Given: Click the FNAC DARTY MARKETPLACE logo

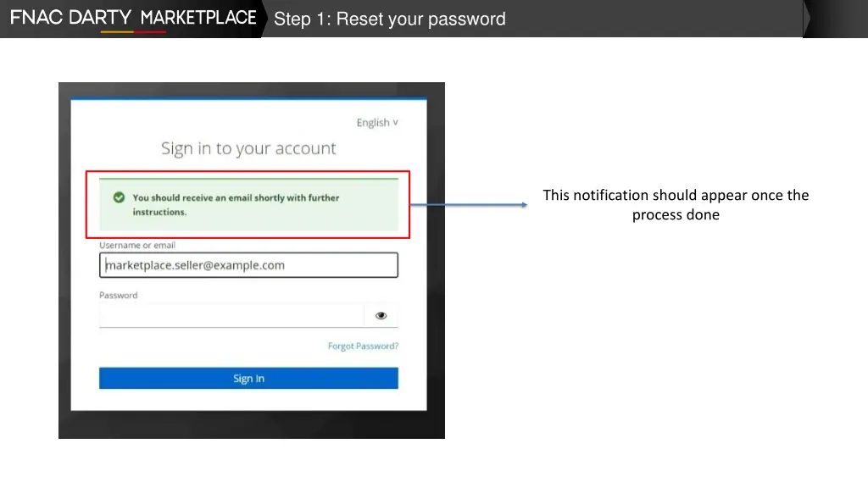Looking at the screenshot, I should click(x=133, y=19).
